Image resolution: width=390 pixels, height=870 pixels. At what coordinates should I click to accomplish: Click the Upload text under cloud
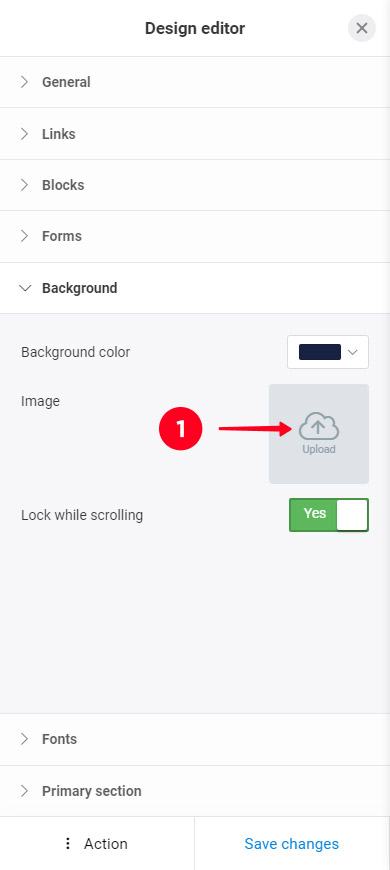[x=319, y=449]
